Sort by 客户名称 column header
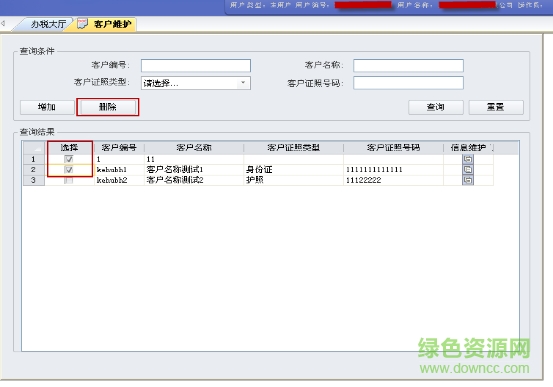 [194, 147]
